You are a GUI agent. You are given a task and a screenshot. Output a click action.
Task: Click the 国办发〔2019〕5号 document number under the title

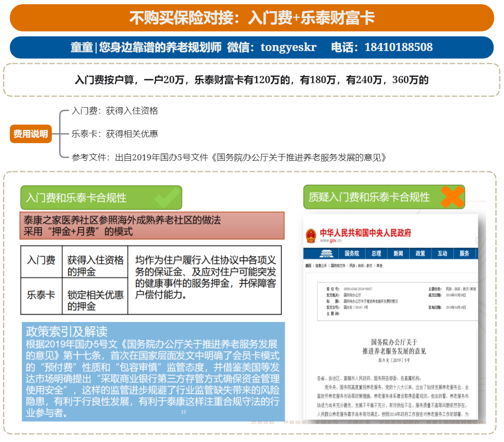(394, 361)
